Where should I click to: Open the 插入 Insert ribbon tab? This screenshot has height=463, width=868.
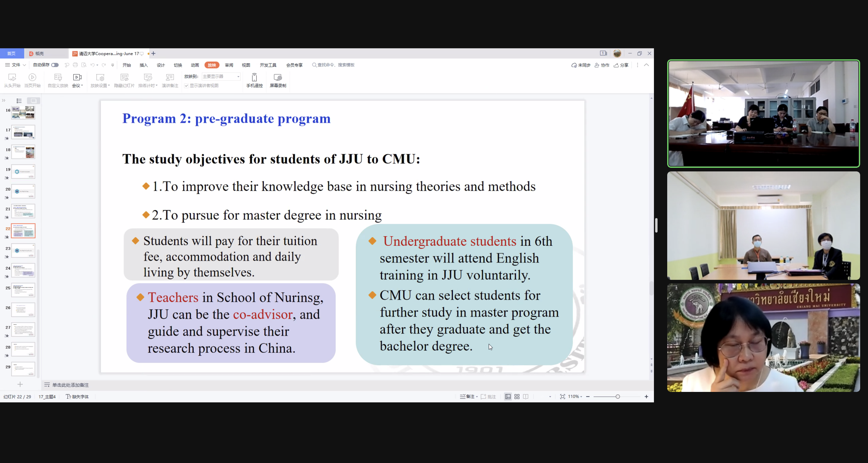pos(144,65)
